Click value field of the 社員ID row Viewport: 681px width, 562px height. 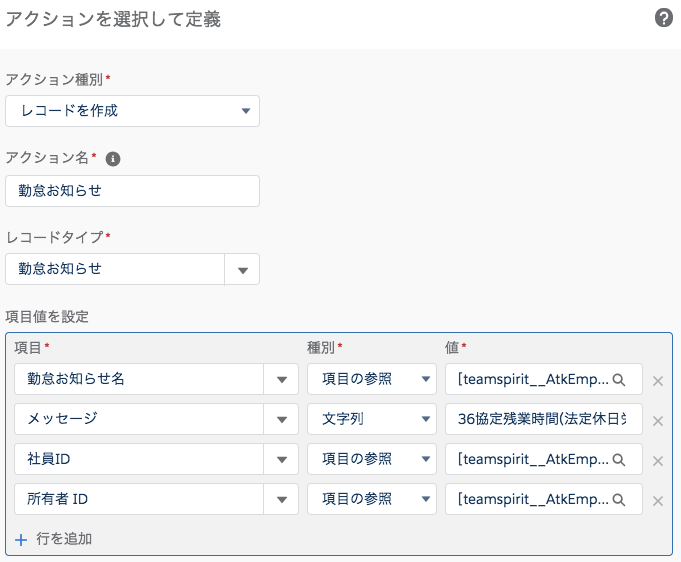coord(544,459)
